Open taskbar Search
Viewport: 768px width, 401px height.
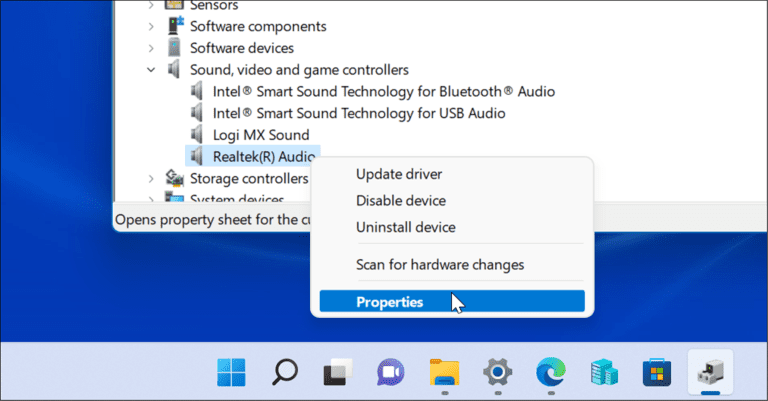(285, 373)
